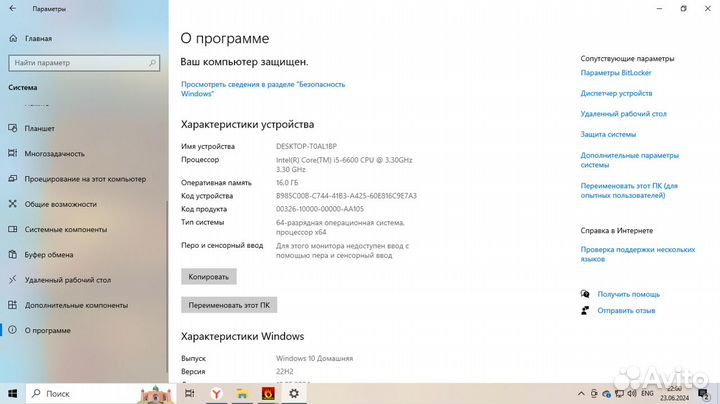Click the Получить помощь link text

click(x=628, y=294)
